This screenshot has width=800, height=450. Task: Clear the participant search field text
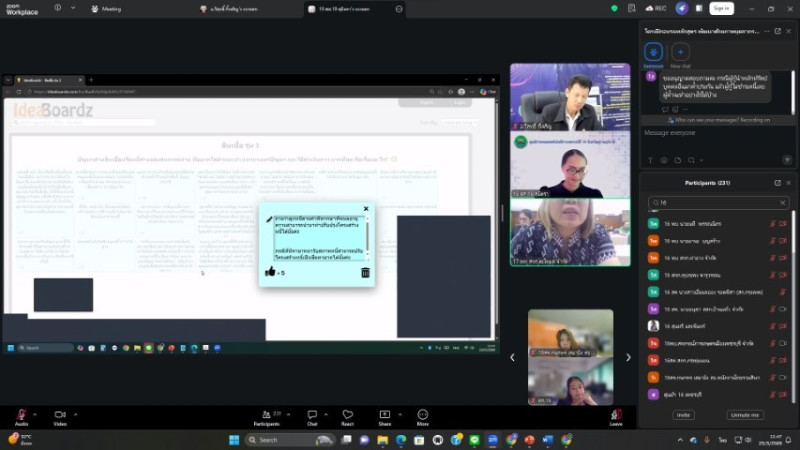(784, 202)
